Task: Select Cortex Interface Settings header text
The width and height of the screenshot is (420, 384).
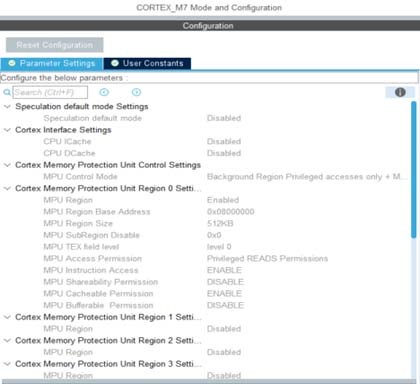Action: (63, 130)
